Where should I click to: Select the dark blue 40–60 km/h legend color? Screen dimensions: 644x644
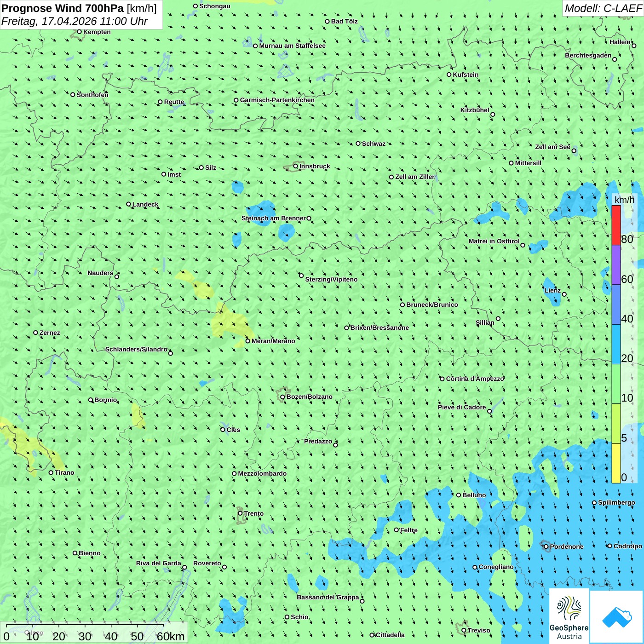coord(616,305)
